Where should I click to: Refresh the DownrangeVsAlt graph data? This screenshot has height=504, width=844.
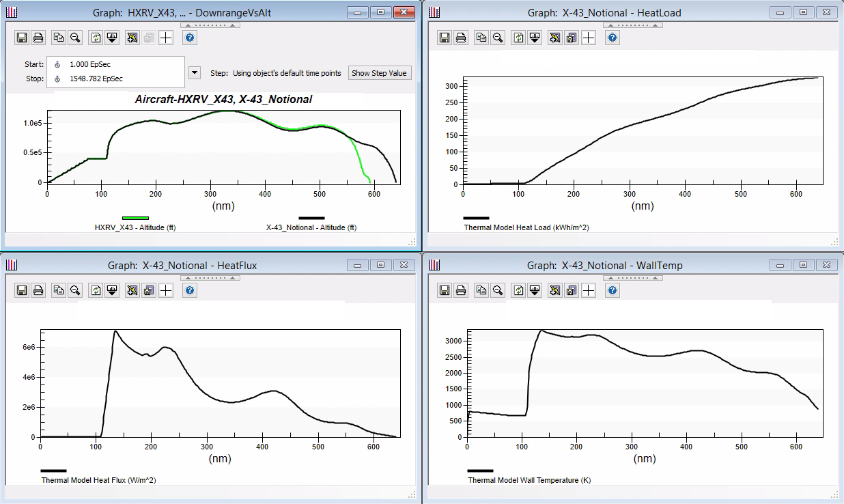[96, 38]
